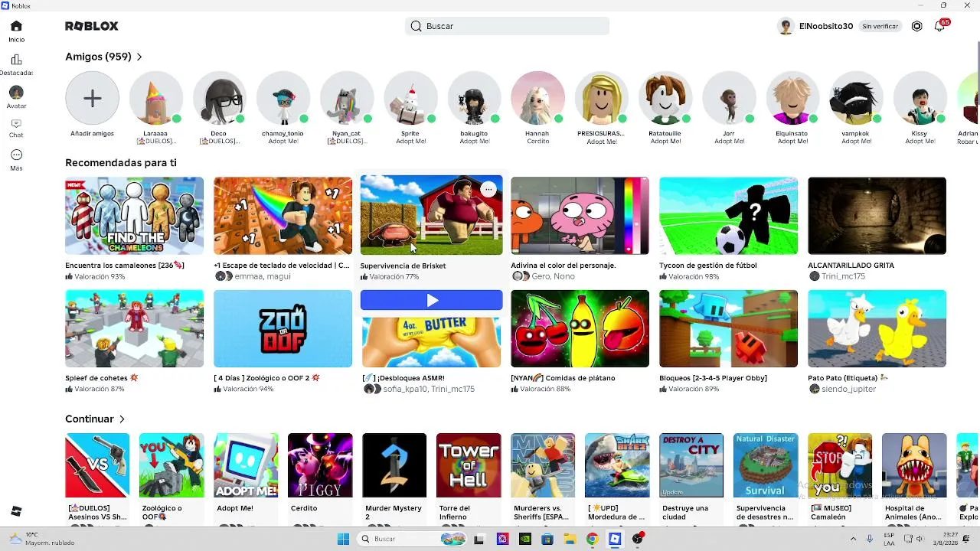Play Supervivencia de Brisket with blue button
Viewport: 980px width, 551px height.
(432, 301)
